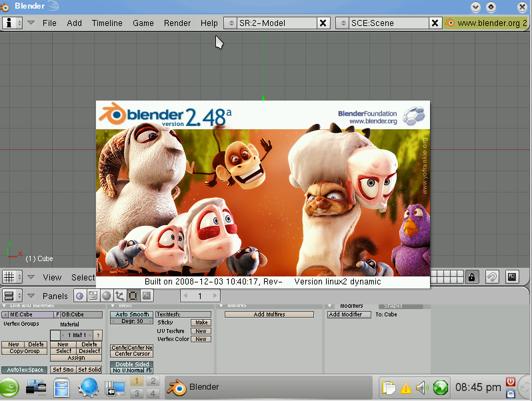Open the 3D view header menu triangle
The width and height of the screenshot is (532, 401).
pyautogui.click(x=31, y=277)
